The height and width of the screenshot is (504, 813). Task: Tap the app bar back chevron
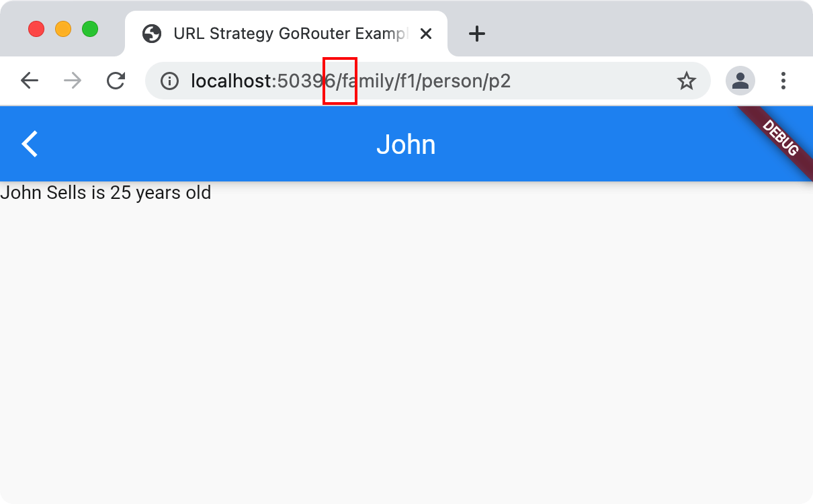30,143
